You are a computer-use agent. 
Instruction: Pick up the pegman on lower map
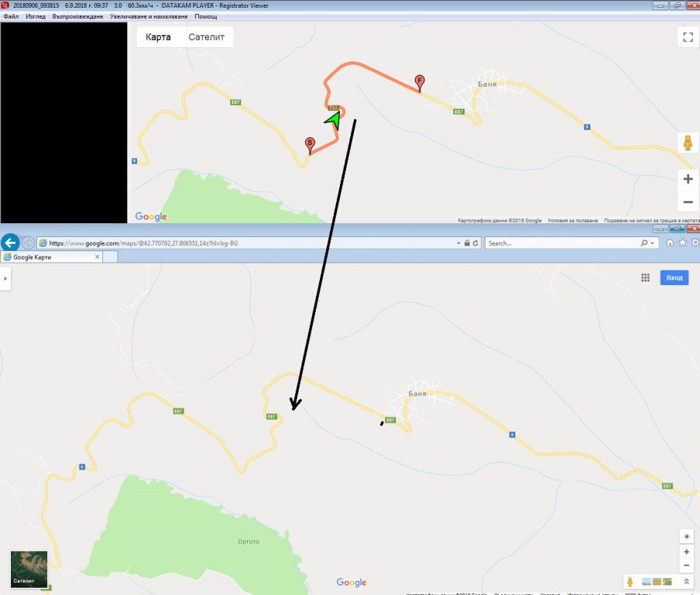tap(630, 582)
